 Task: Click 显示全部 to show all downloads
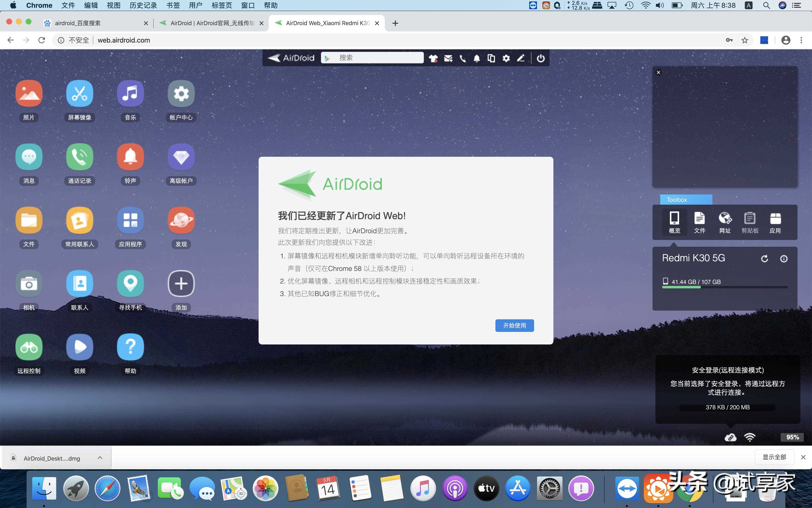[x=774, y=457]
